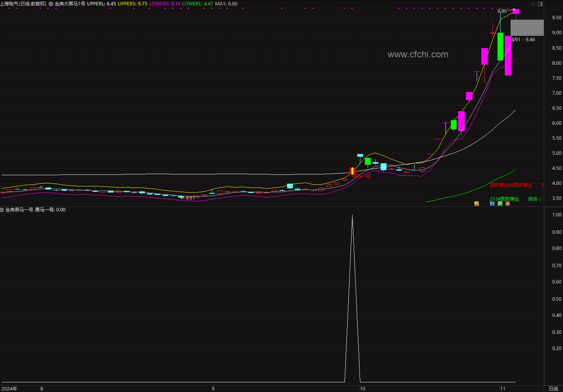Click the 0.50 value on sub-chart axis
The height and width of the screenshot is (392, 563).
coord(556,299)
